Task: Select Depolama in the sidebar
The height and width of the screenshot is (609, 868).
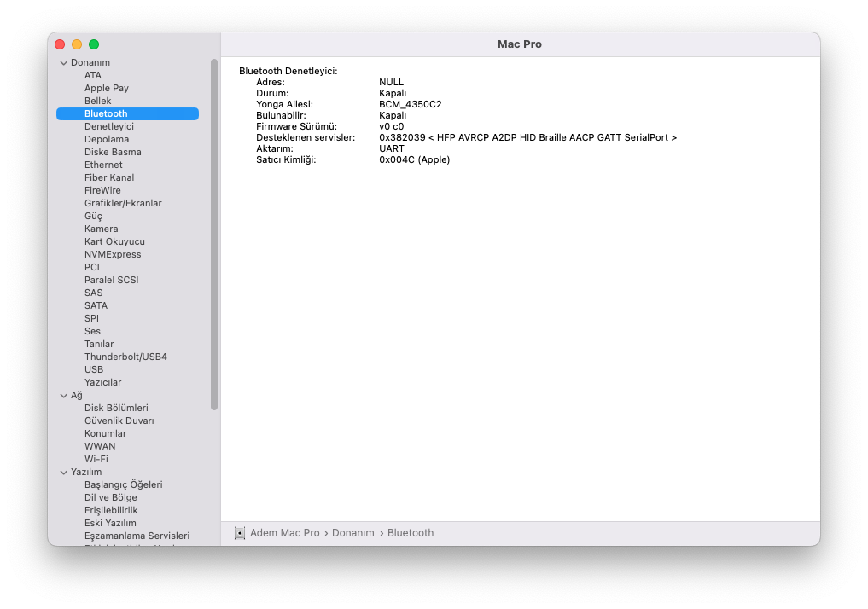Action: pyautogui.click(x=107, y=139)
